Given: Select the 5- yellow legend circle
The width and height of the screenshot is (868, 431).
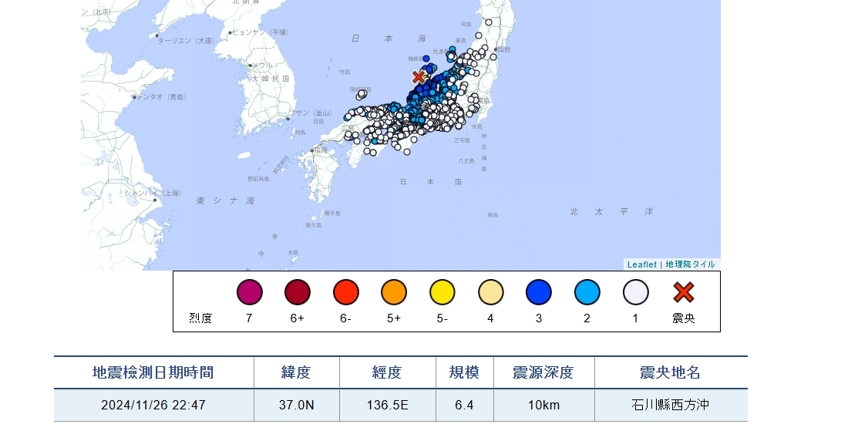Looking at the screenshot, I should click(442, 292).
